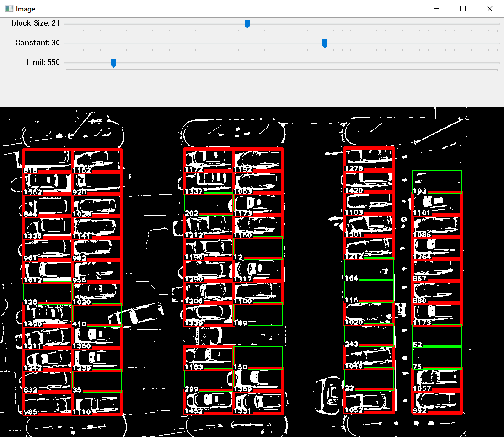Select the green parking slot labeled 164

(369, 270)
